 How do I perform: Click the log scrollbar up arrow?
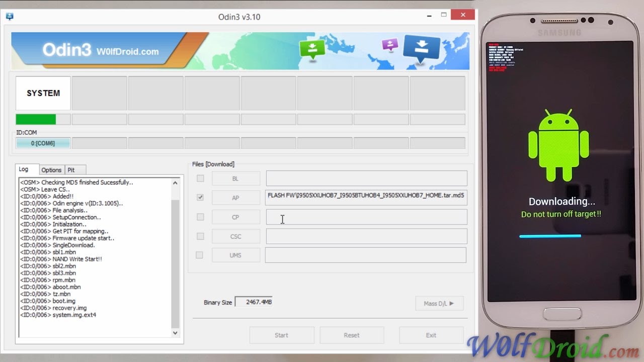[175, 183]
